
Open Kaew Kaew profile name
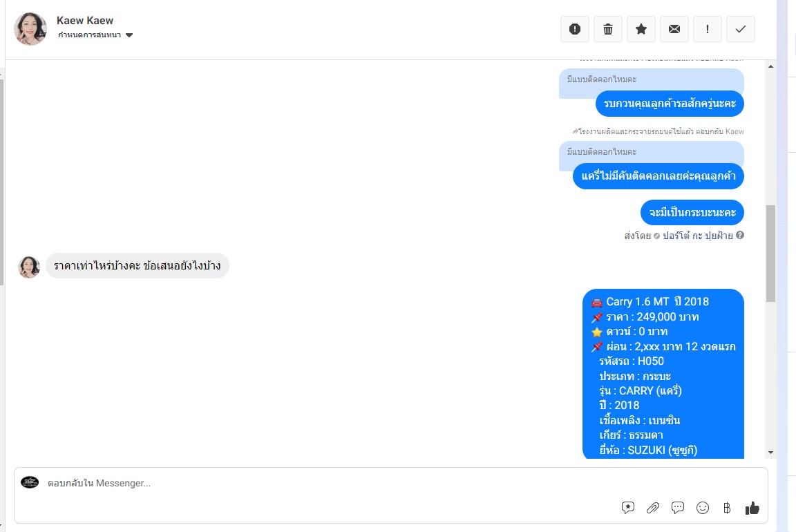85,20
